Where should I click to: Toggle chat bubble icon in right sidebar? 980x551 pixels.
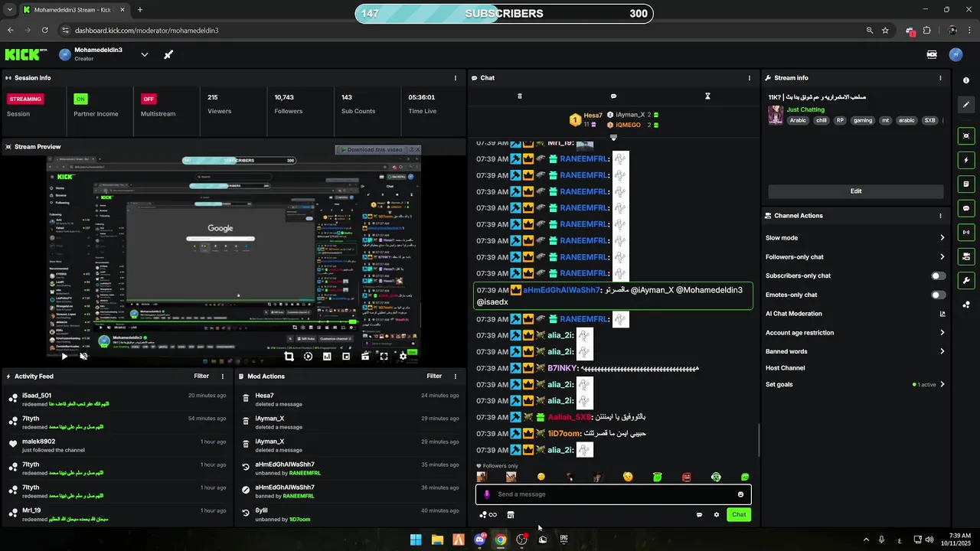966,208
